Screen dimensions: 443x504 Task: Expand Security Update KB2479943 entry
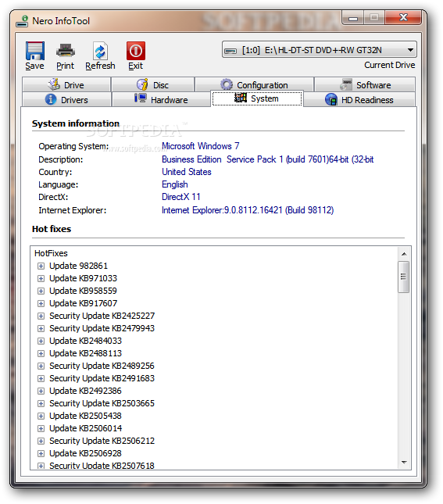coord(41,328)
